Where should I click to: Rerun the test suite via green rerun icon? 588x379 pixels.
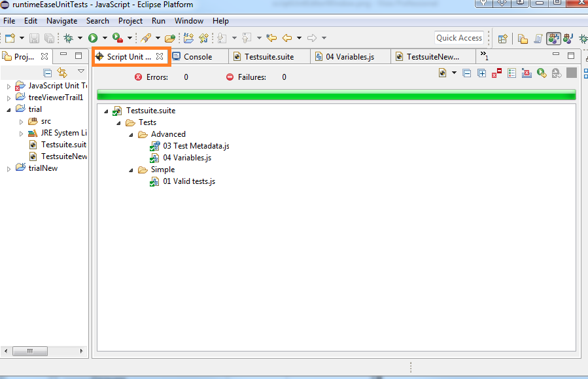542,73
